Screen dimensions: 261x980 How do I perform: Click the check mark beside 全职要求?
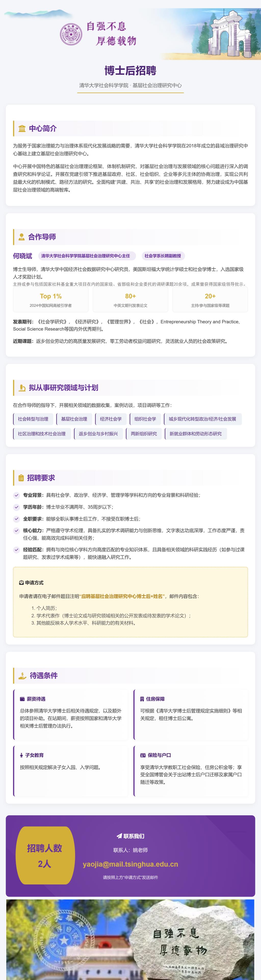pos(16,519)
